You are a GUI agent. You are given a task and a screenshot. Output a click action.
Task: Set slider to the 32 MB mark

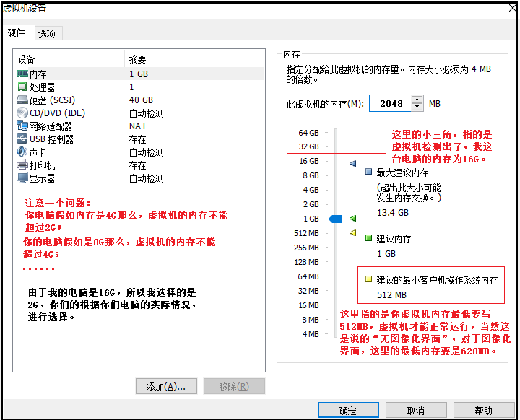(308, 291)
